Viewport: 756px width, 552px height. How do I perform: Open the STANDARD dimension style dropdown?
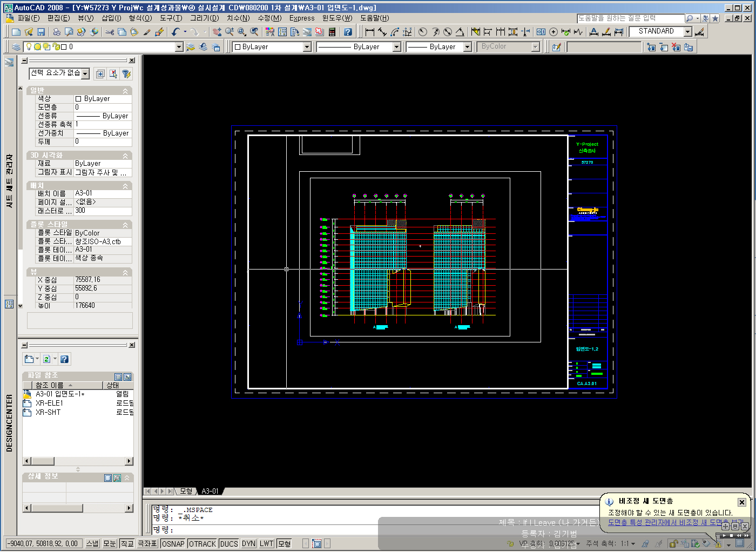coord(687,32)
